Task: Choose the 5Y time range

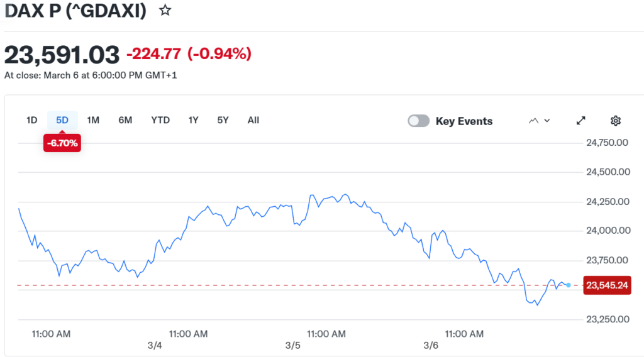Action: click(223, 120)
